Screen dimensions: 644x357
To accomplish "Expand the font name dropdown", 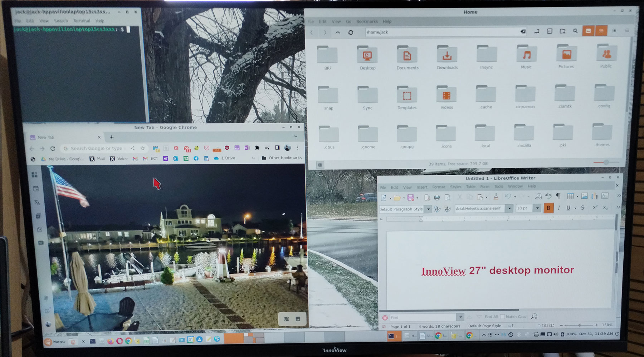I will click(509, 208).
